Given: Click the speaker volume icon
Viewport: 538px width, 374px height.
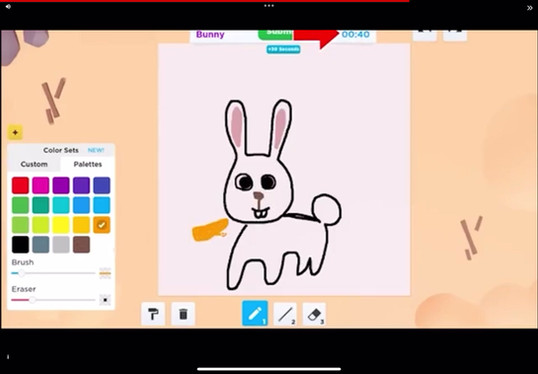Looking at the screenshot, I should (x=8, y=7).
